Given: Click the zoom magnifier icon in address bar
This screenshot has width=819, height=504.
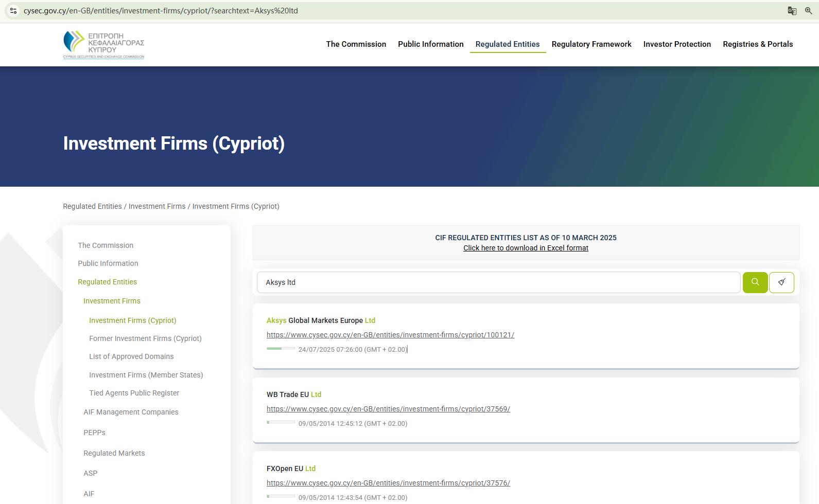Looking at the screenshot, I should 809,11.
